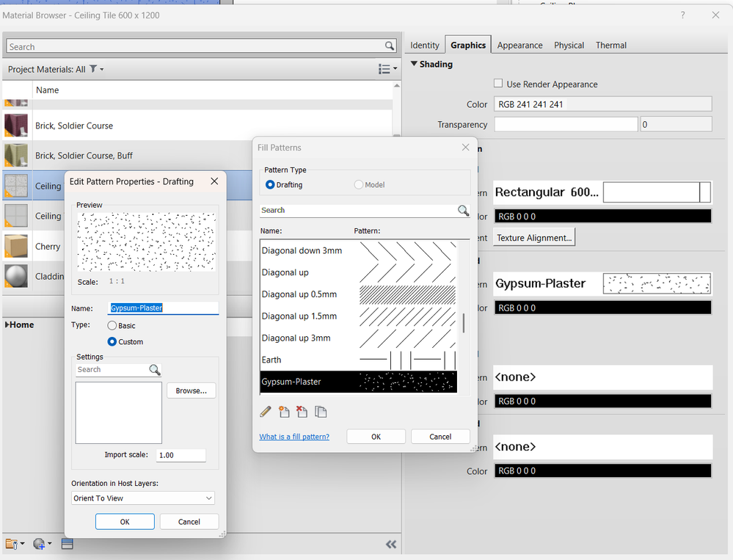733x560 pixels.
Task: Select the Diagonal up 3mm pattern
Action: (x=359, y=338)
